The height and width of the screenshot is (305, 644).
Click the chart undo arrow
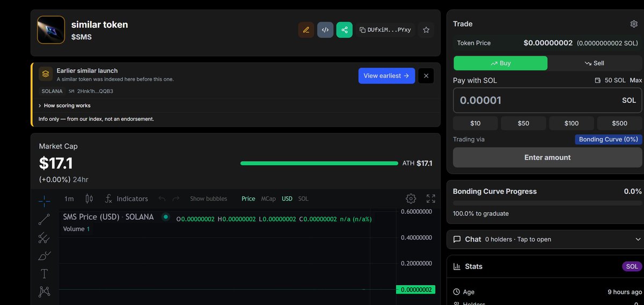click(x=162, y=199)
